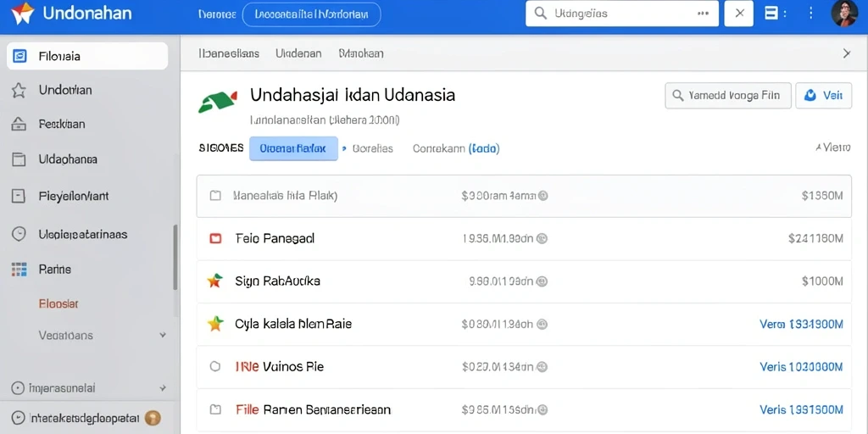868x434 pixels.
Task: Expand the Vieiro sort control
Action: (x=833, y=147)
